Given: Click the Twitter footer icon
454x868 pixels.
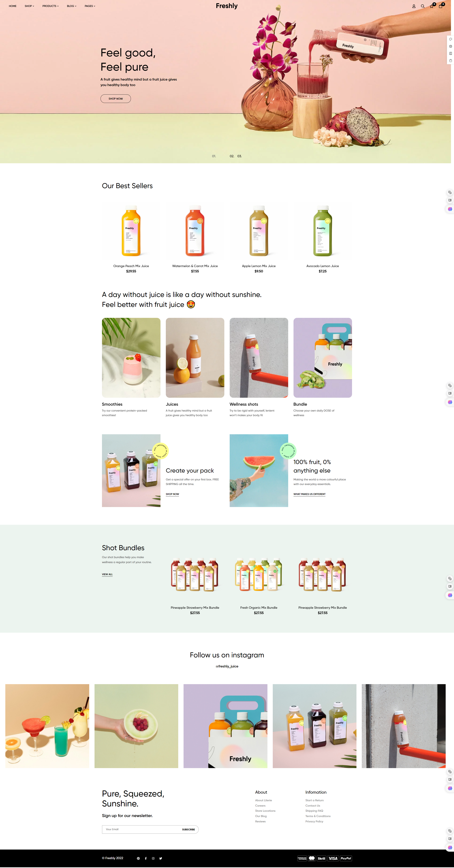Looking at the screenshot, I should pos(161,858).
